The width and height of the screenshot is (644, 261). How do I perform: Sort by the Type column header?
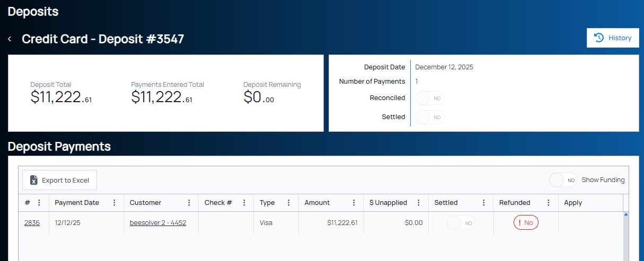tap(267, 203)
